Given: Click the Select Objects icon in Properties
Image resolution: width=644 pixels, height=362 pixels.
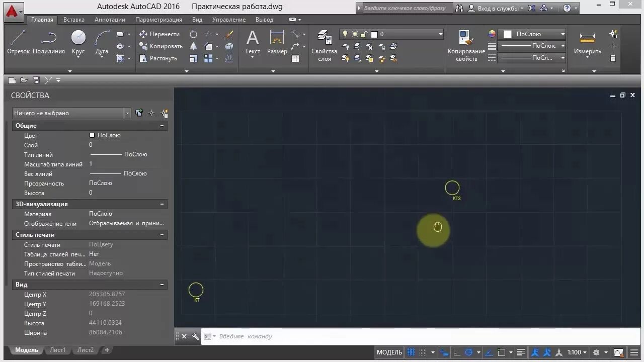Looking at the screenshot, I should (x=151, y=113).
